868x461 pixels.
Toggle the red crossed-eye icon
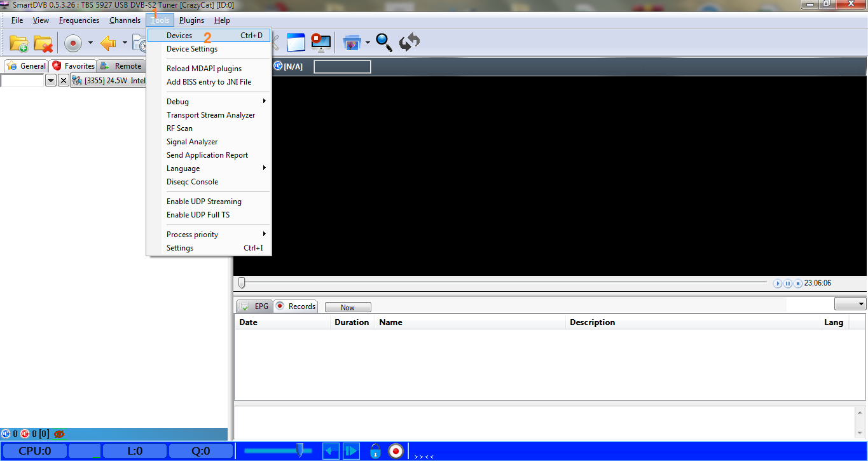pos(60,434)
